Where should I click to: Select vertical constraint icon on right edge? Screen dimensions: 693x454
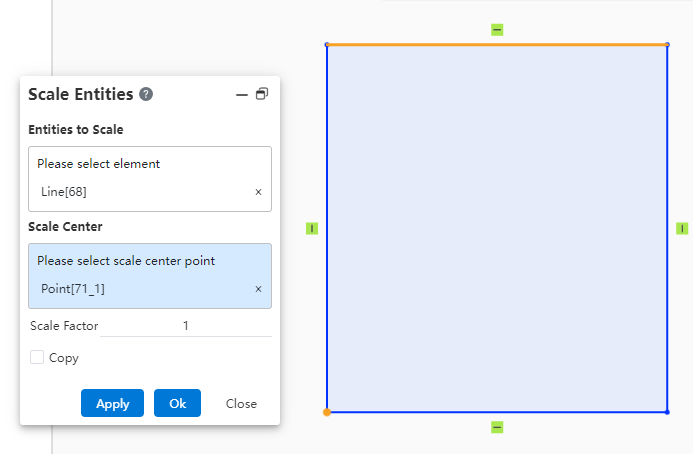[682, 229]
